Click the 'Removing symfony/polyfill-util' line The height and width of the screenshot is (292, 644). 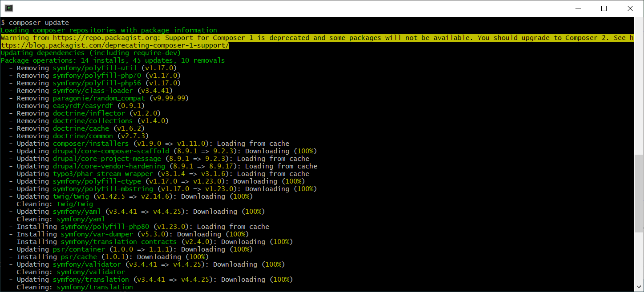(x=93, y=68)
